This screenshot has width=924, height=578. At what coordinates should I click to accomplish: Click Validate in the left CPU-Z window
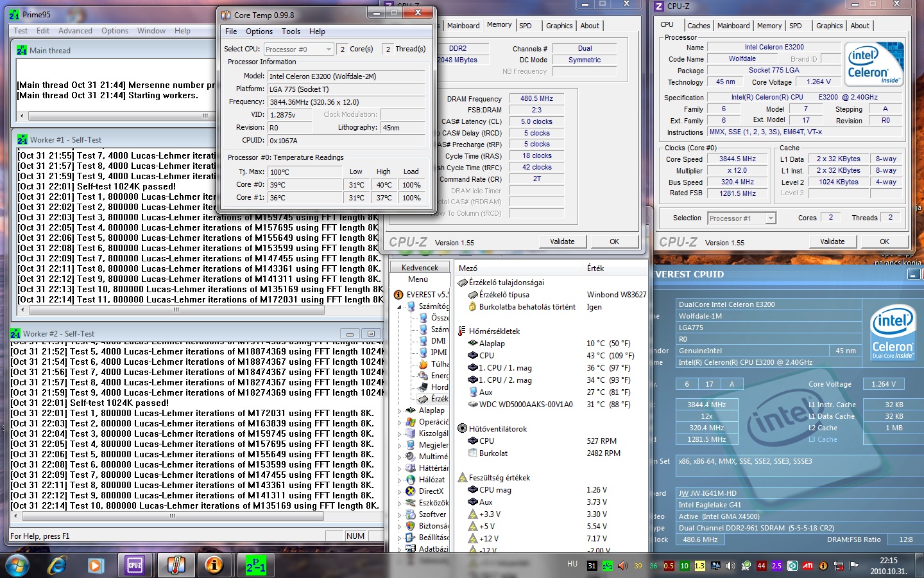(562, 241)
